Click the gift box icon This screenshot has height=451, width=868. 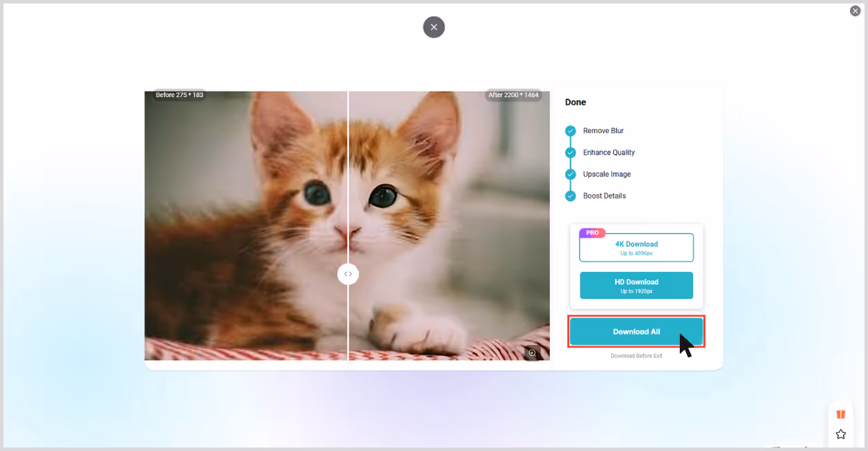[841, 414]
